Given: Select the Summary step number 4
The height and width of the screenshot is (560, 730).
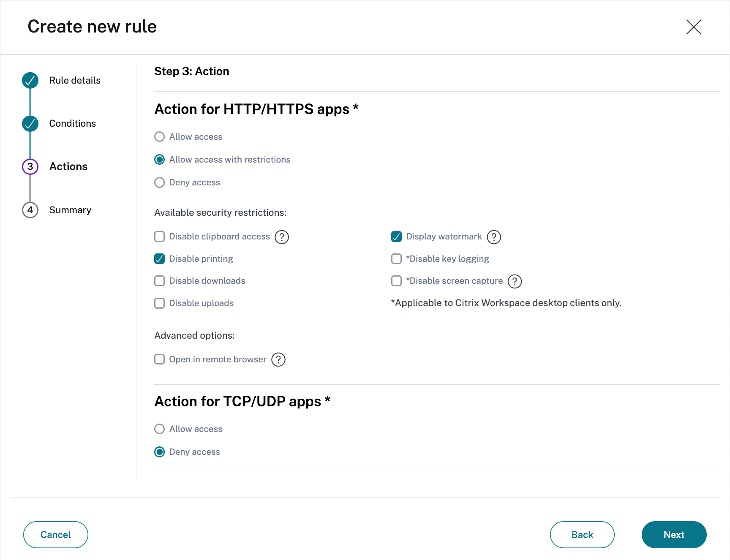Looking at the screenshot, I should (30, 210).
